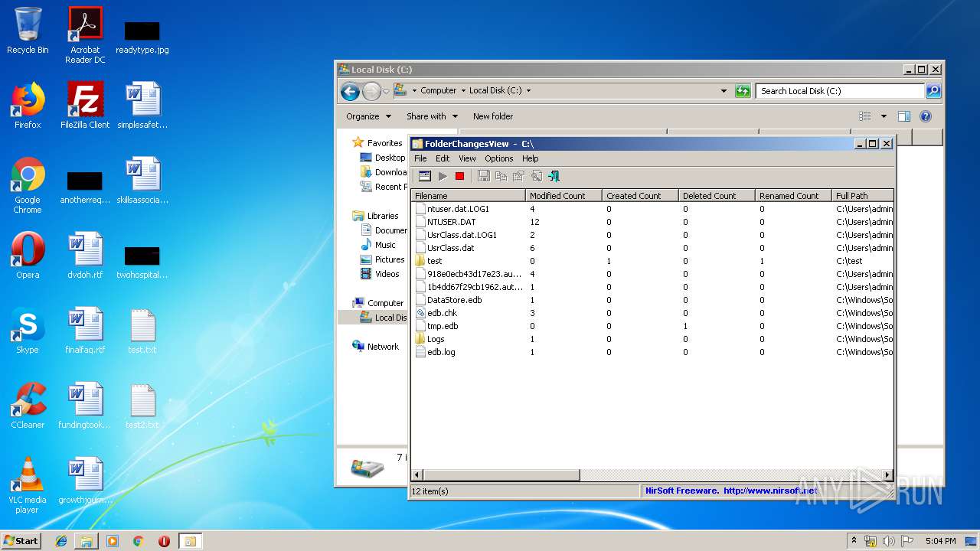980x551 pixels.
Task: Select the NTUSER.DAT row
Action: click(652, 222)
